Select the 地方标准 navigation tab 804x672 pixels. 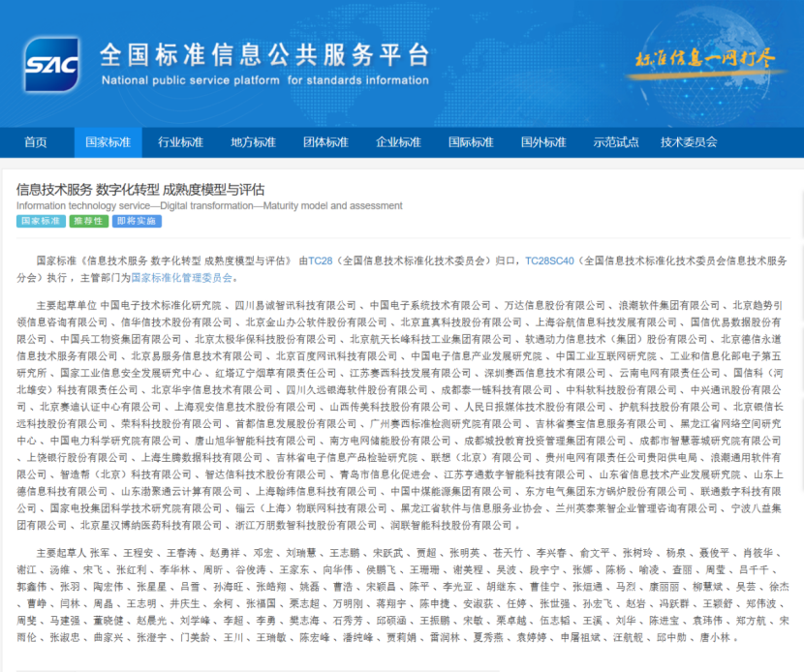point(253,142)
